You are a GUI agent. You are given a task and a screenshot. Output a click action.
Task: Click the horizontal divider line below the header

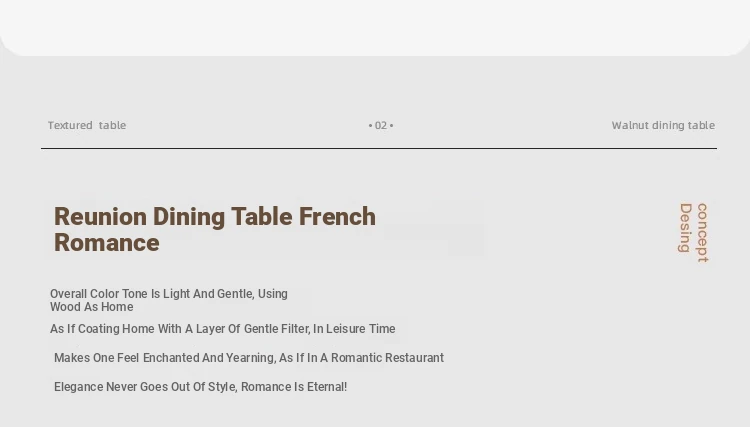378,148
